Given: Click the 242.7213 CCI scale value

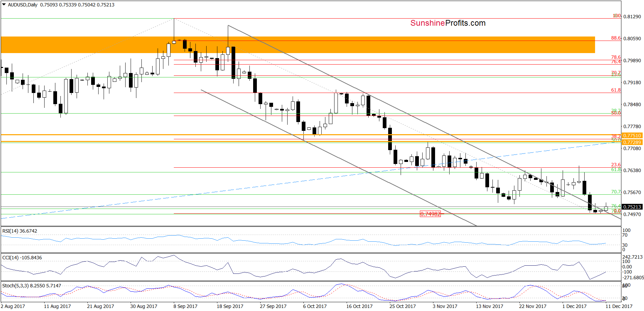Looking at the screenshot, I should (633, 257).
